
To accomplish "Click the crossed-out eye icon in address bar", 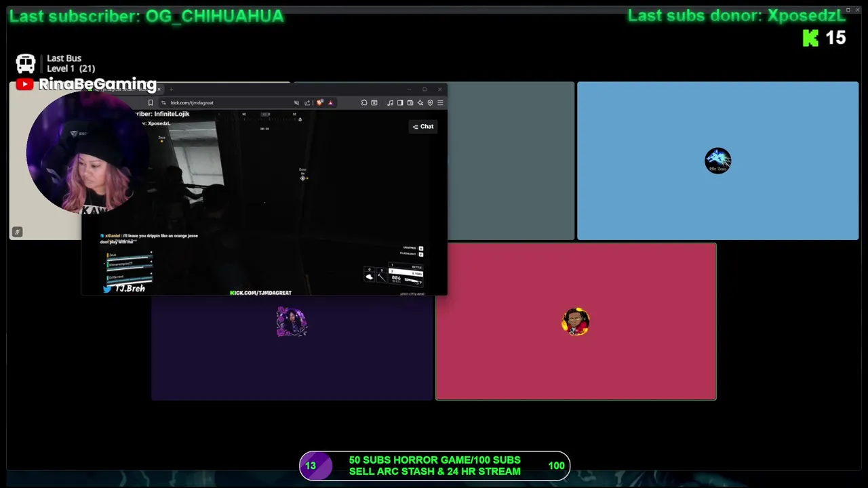I will 296,103.
